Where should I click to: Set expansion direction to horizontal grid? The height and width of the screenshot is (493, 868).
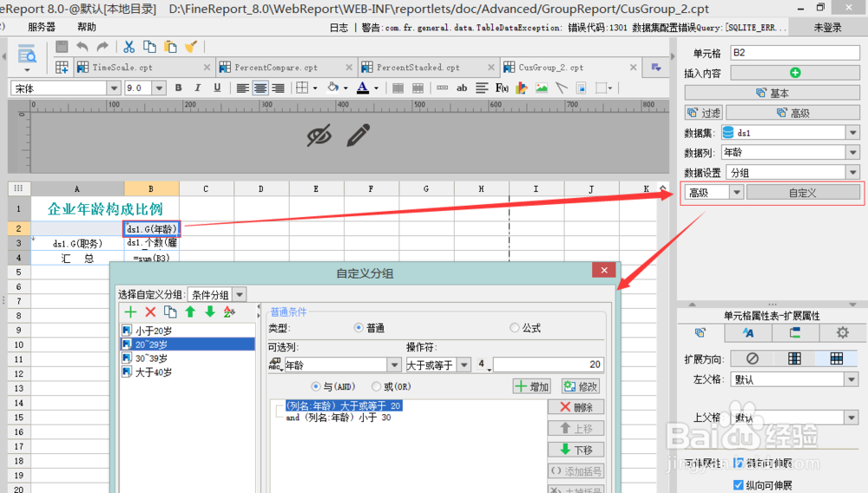click(x=837, y=358)
